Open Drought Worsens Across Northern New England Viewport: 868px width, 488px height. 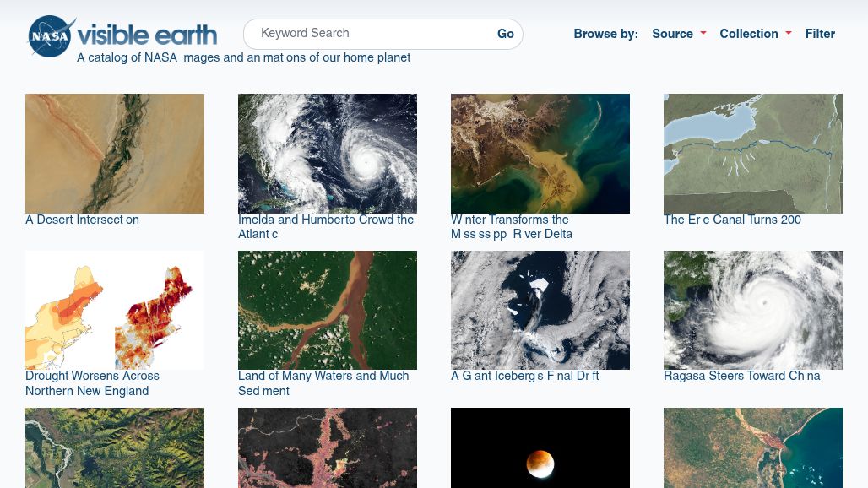(92, 384)
